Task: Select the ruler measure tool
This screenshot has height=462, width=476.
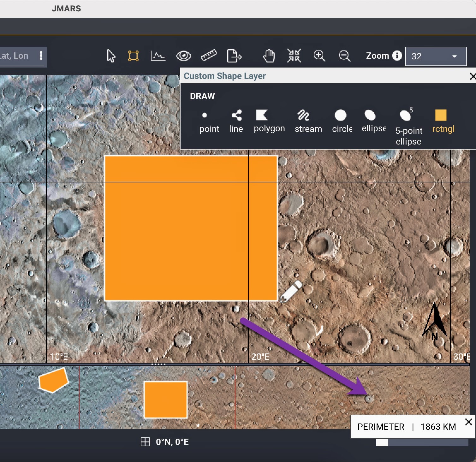Action: click(x=209, y=56)
